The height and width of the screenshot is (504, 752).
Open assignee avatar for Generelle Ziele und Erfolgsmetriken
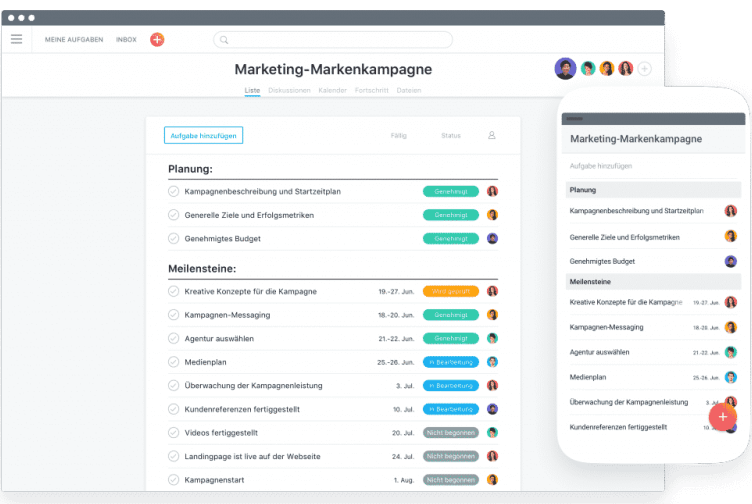pyautogui.click(x=493, y=215)
